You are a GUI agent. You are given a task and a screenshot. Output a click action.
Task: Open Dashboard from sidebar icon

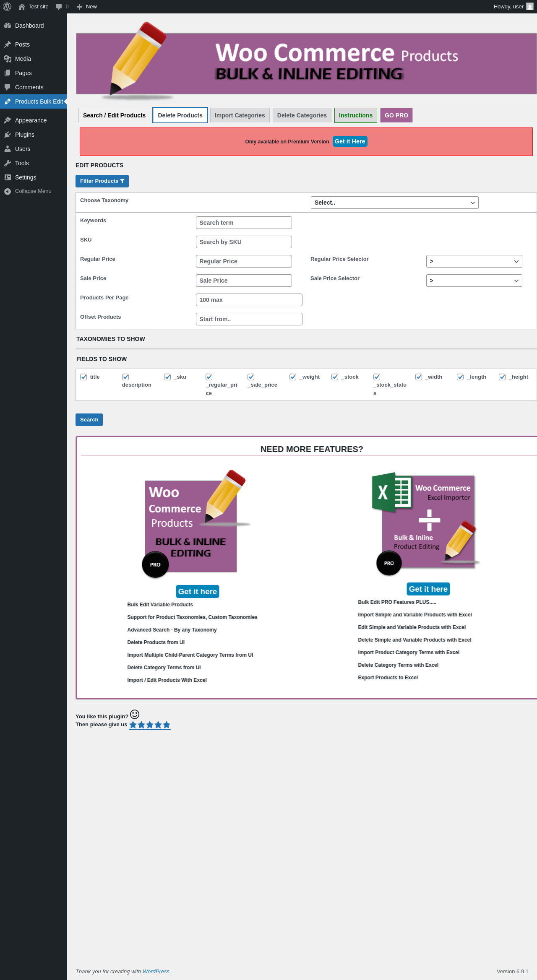[x=8, y=26]
